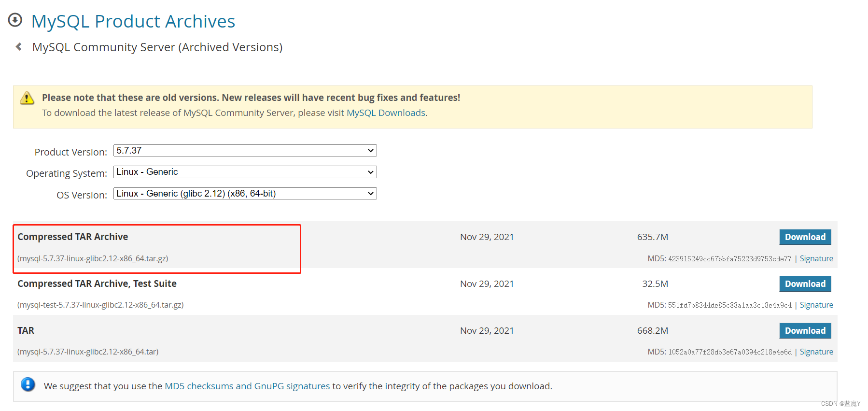Click the OS Version label

(x=82, y=195)
